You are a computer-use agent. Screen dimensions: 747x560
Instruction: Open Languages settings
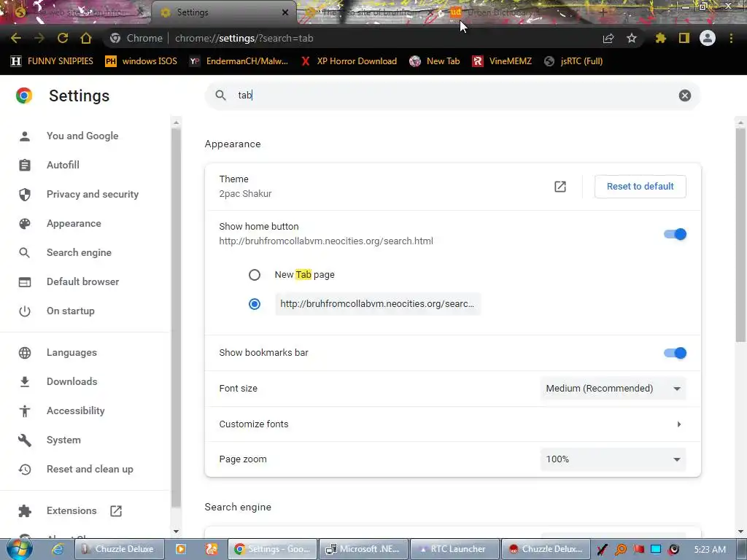71,352
